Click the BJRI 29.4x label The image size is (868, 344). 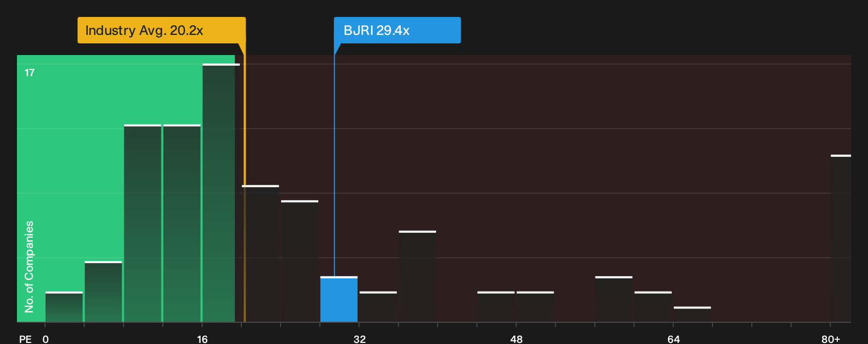(397, 30)
